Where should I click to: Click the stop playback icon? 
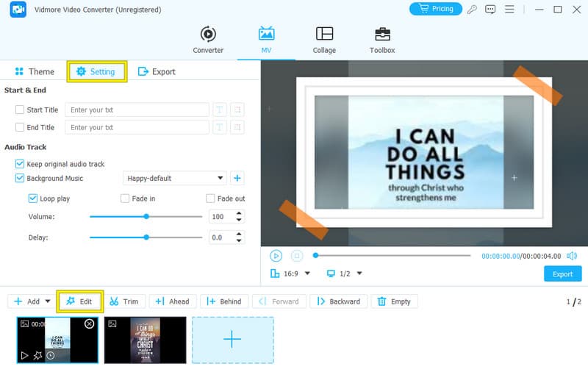click(x=296, y=256)
